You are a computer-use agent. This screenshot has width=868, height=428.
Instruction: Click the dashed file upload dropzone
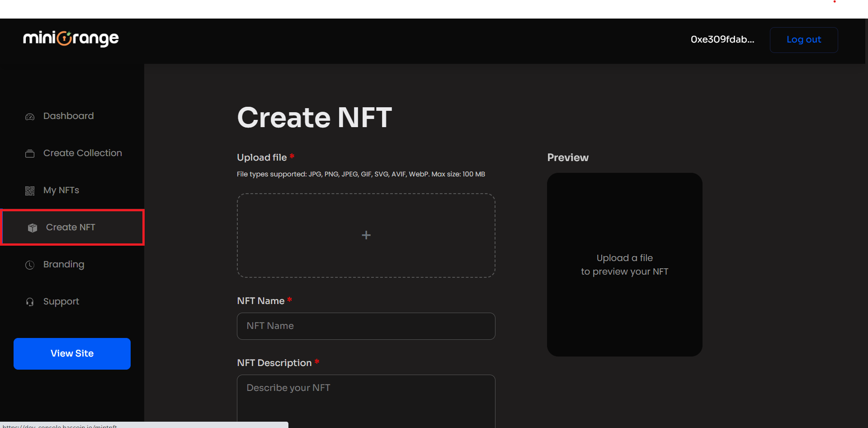click(x=366, y=235)
